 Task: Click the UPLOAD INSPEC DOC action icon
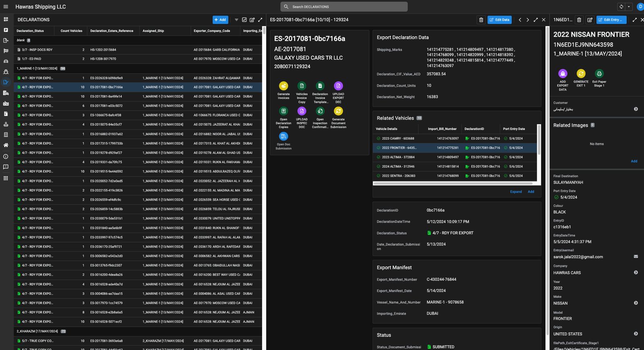pos(301,111)
